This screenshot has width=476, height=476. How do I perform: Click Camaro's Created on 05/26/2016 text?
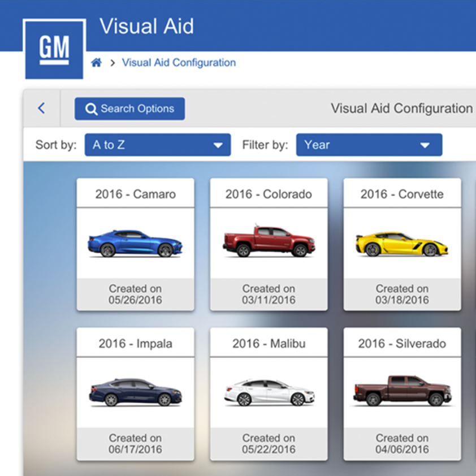pyautogui.click(x=135, y=294)
